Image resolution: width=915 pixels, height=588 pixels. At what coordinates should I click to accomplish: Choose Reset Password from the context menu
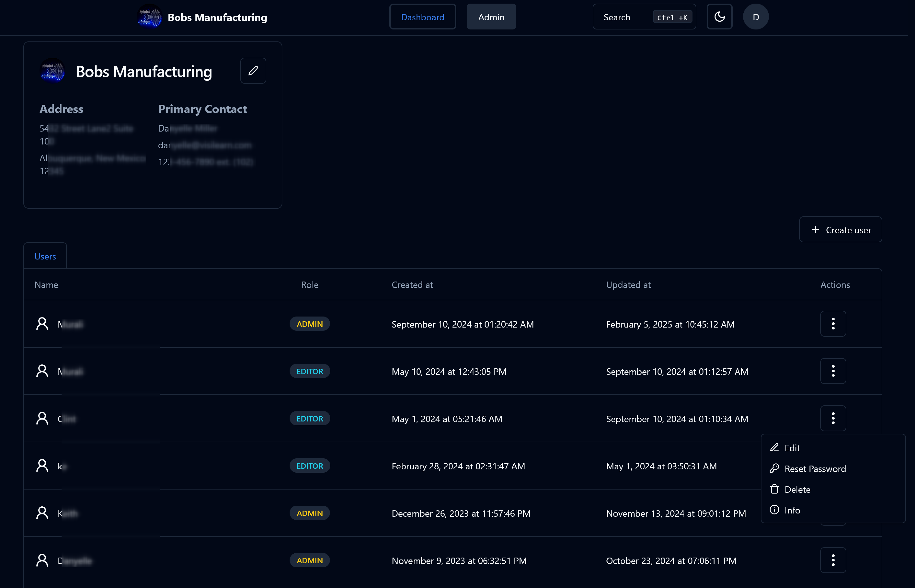(815, 469)
